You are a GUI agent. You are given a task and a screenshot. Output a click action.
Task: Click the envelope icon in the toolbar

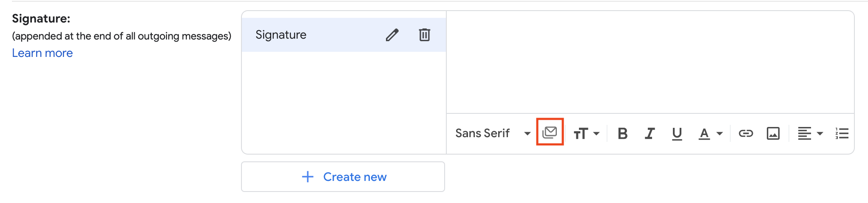(x=550, y=133)
